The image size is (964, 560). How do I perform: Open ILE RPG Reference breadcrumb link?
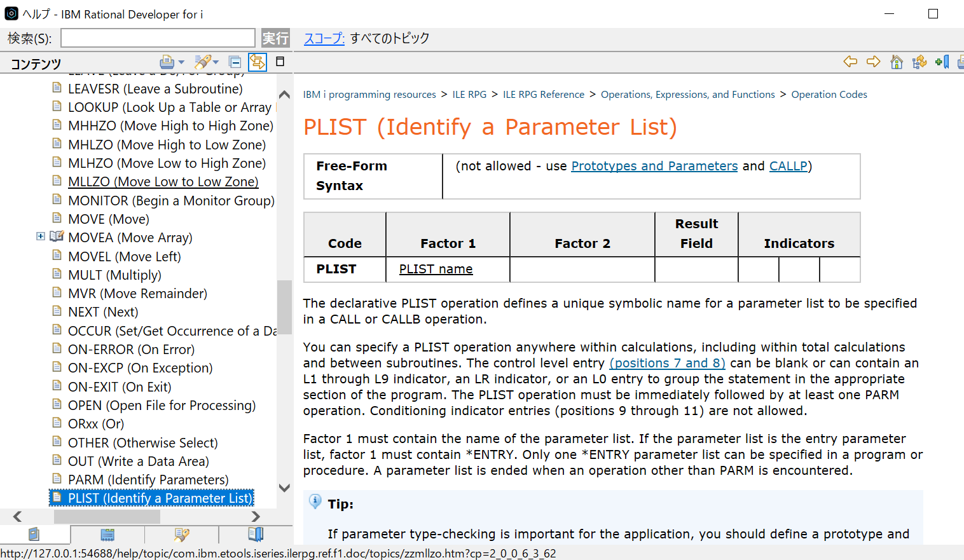pyautogui.click(x=544, y=94)
